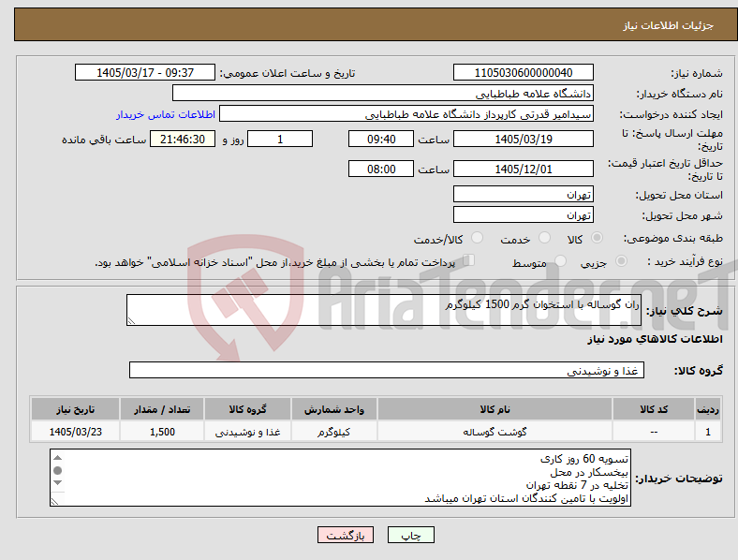Click the بازگشت (back) button

click(346, 535)
